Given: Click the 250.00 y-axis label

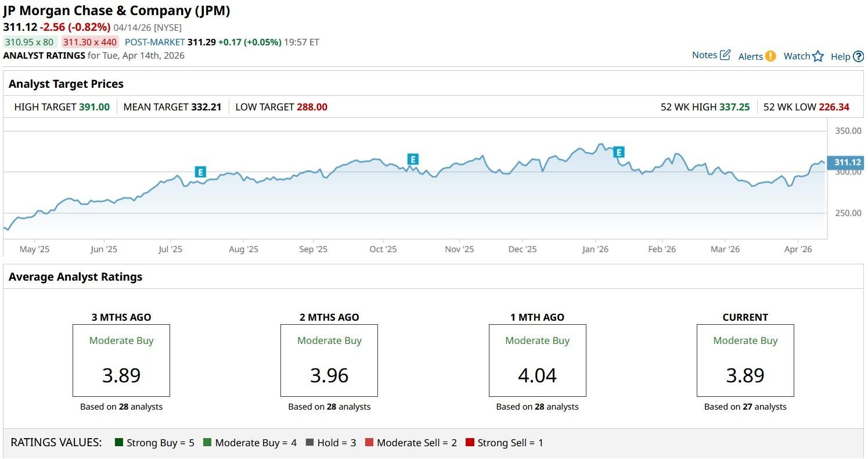Looking at the screenshot, I should (848, 213).
